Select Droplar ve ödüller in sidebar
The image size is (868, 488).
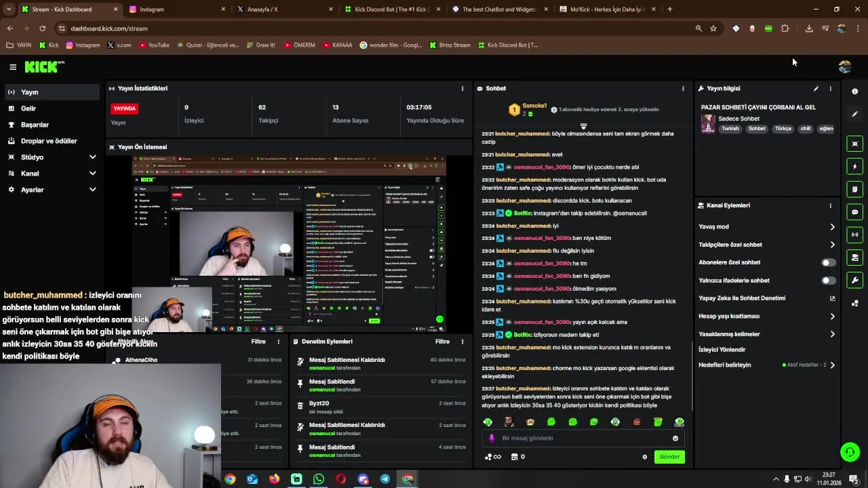(51, 141)
